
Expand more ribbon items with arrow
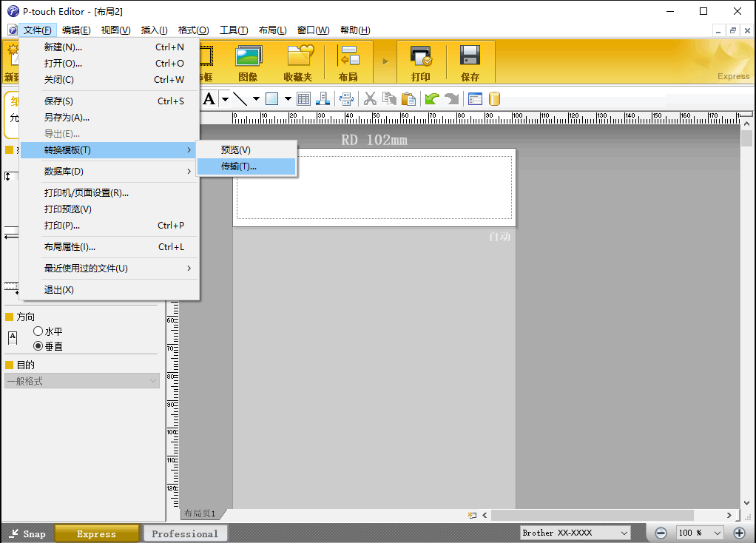tap(385, 61)
